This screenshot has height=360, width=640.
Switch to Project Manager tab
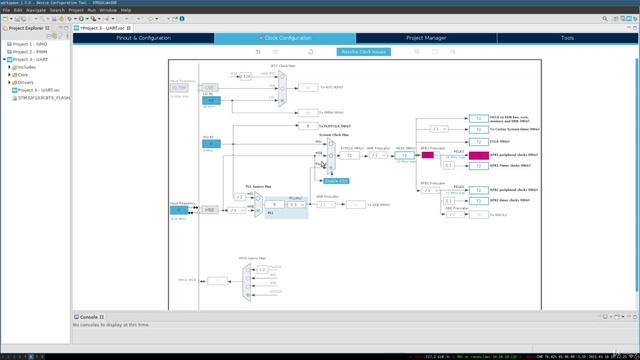pos(426,38)
